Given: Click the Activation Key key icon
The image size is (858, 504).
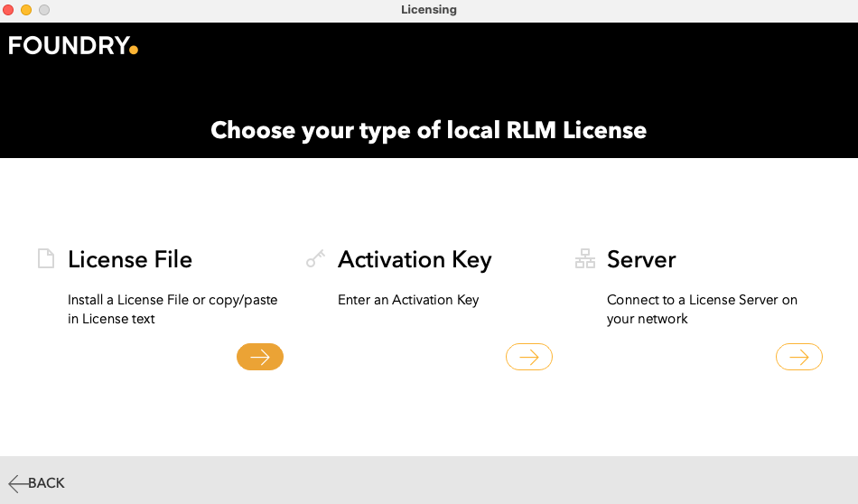Looking at the screenshot, I should (315, 259).
